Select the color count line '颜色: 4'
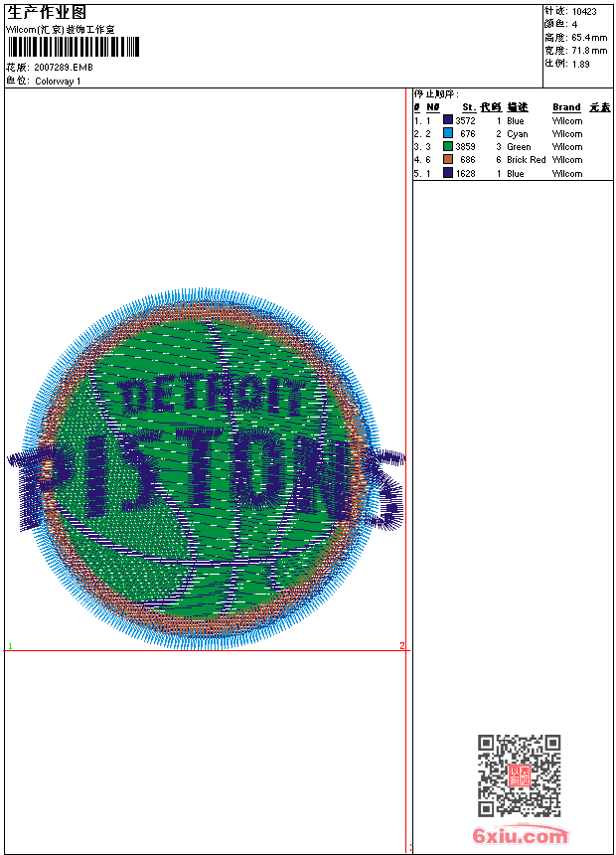This screenshot has height=855, width=616. [x=561, y=24]
